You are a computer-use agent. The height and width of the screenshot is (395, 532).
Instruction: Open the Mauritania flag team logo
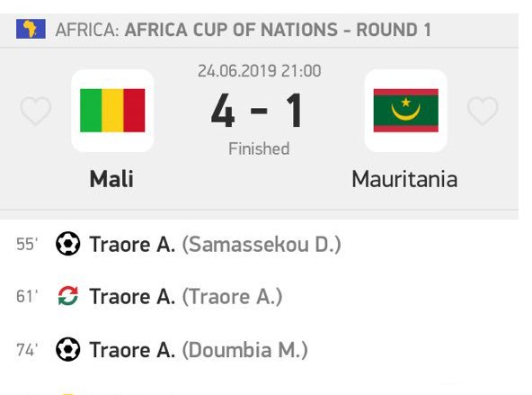[406, 111]
